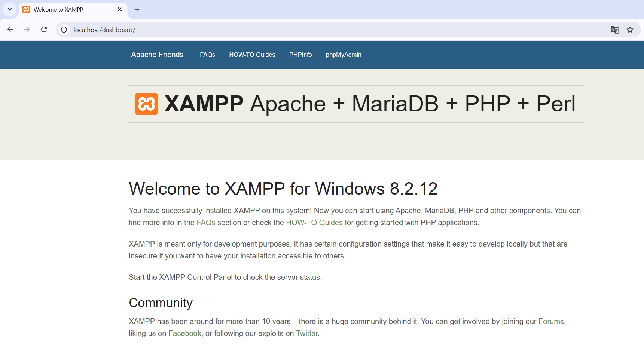The image size is (644, 349).
Task: Go to PHPInfo in navigation bar
Action: click(x=300, y=55)
